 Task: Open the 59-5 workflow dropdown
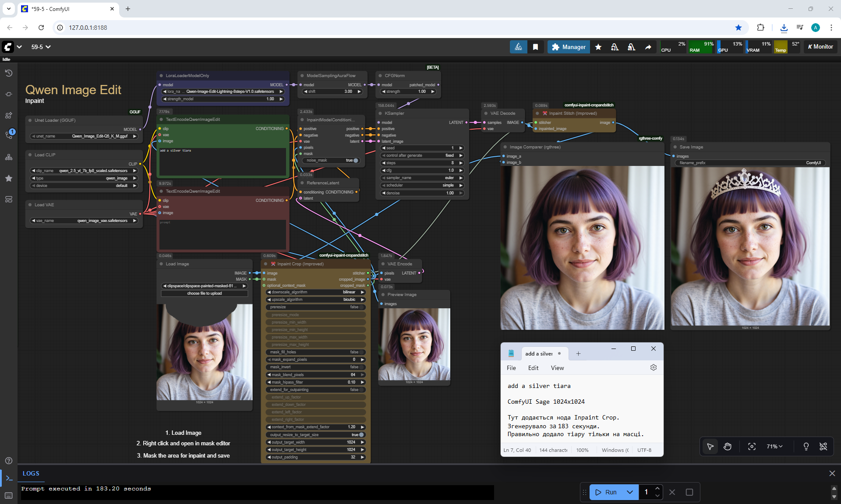point(41,47)
